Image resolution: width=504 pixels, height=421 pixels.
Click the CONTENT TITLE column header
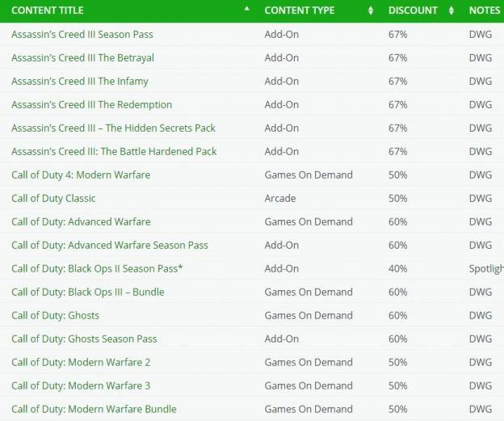pos(47,11)
